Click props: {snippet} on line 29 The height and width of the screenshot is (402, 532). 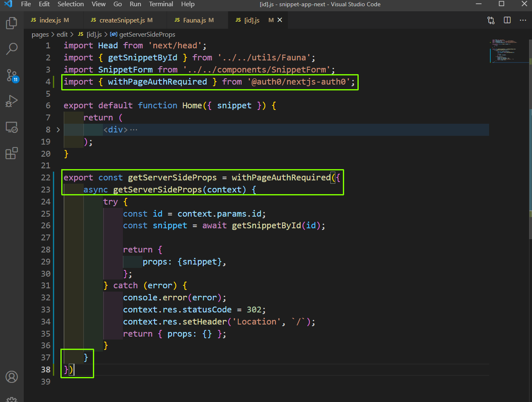click(x=182, y=262)
